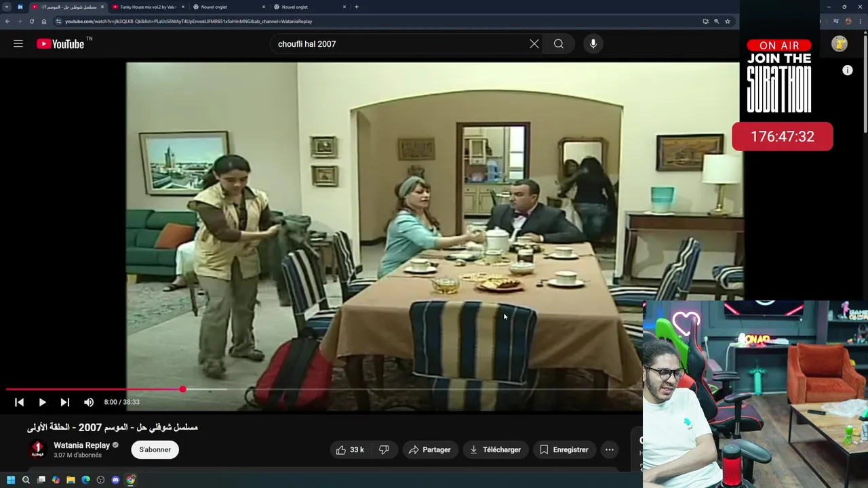Subscribe with S'abonner button
Image resolution: width=868 pixels, height=488 pixels.
pos(155,449)
